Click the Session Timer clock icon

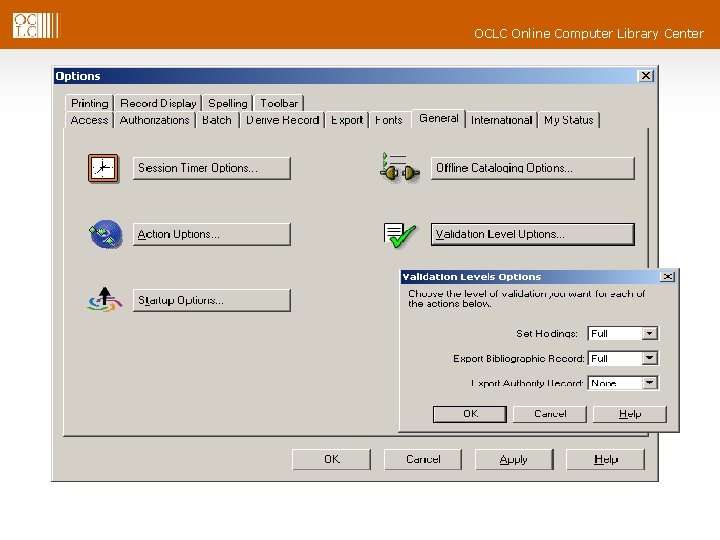pyautogui.click(x=103, y=169)
